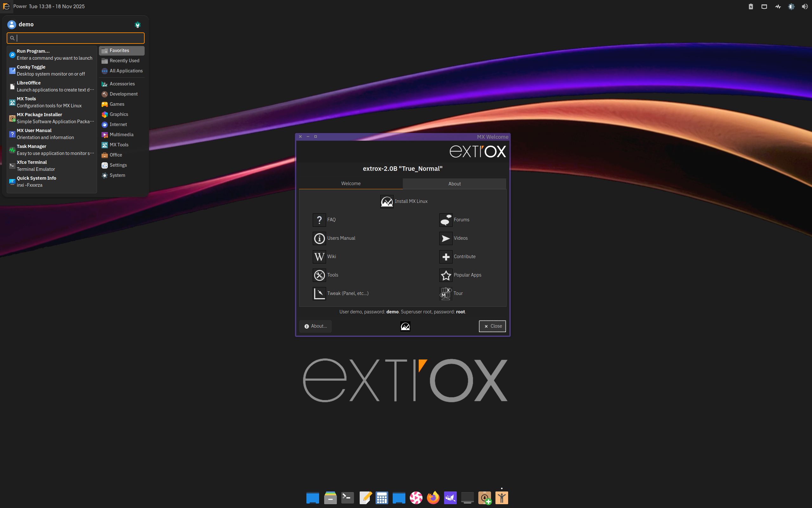Launch the pink media player dock icon
Image resolution: width=812 pixels, height=508 pixels.
point(416,498)
